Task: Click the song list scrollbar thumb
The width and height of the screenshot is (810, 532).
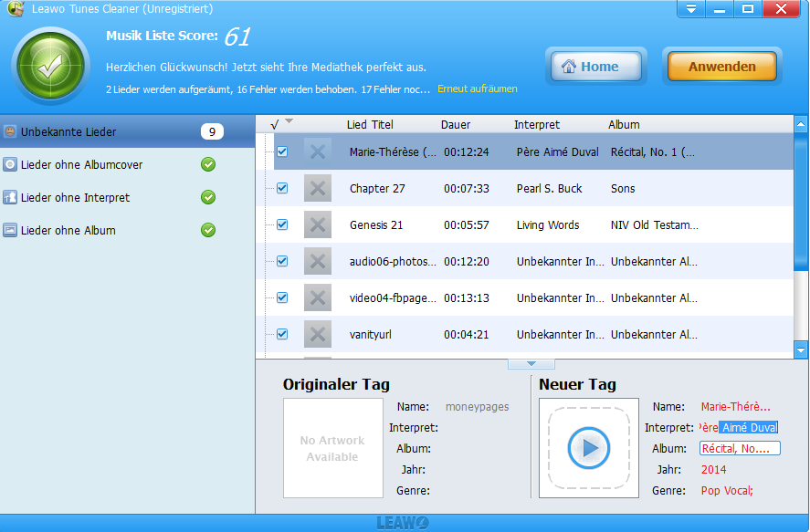Action: tap(801, 201)
